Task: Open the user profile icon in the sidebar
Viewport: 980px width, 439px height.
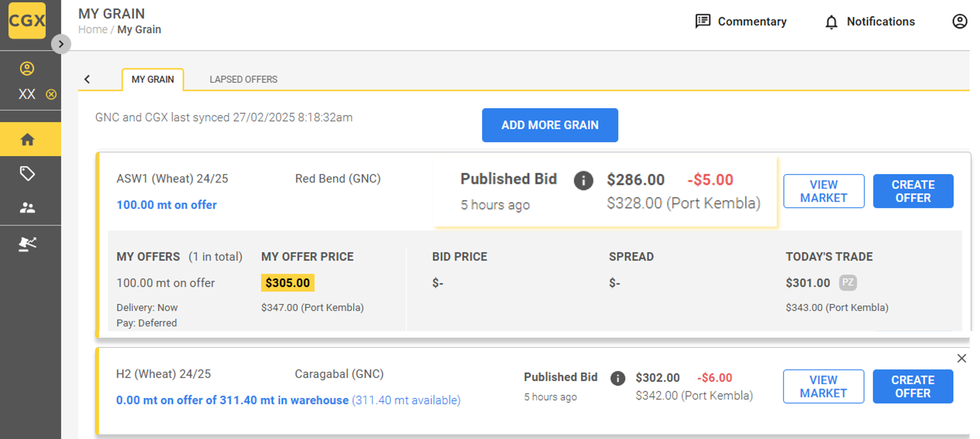Action: tap(27, 68)
